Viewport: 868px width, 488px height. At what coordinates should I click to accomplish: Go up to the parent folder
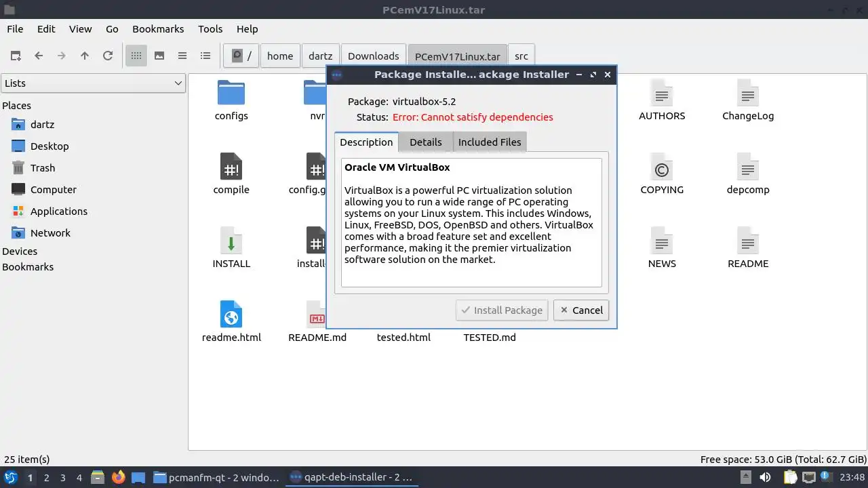click(x=85, y=56)
